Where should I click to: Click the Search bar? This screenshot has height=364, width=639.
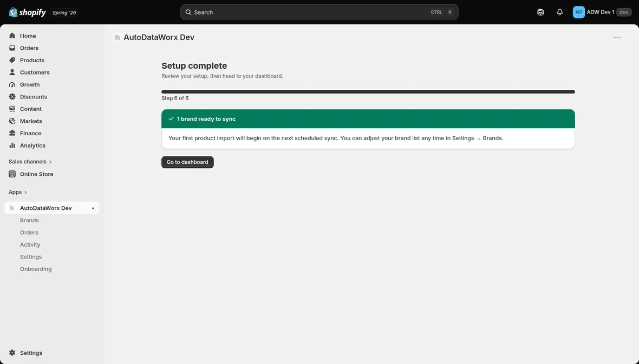click(x=319, y=12)
